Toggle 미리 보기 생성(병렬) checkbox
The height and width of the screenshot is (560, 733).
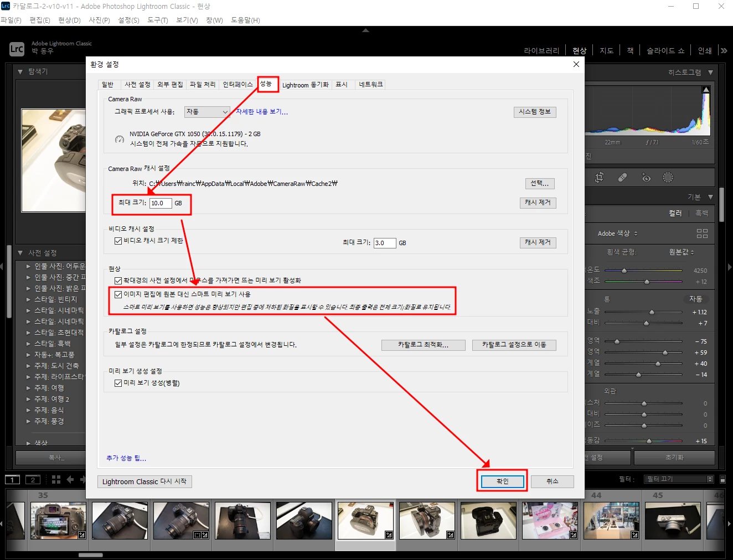pyautogui.click(x=118, y=383)
